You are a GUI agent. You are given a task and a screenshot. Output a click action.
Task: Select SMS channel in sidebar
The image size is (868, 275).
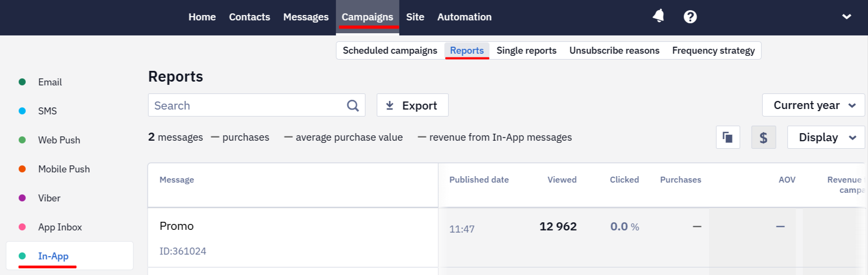point(47,111)
